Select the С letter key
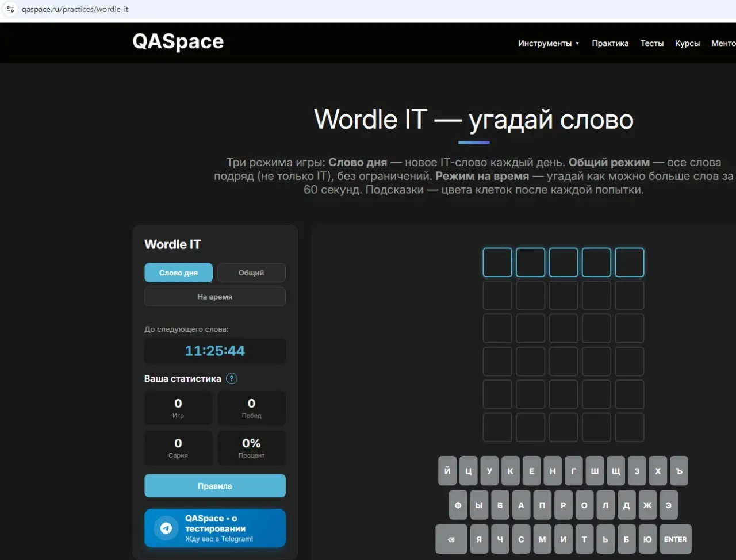736x560 pixels. (x=521, y=539)
